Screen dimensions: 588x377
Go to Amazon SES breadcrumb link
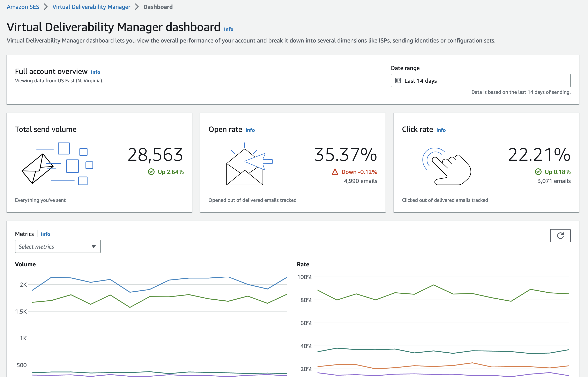tap(23, 7)
